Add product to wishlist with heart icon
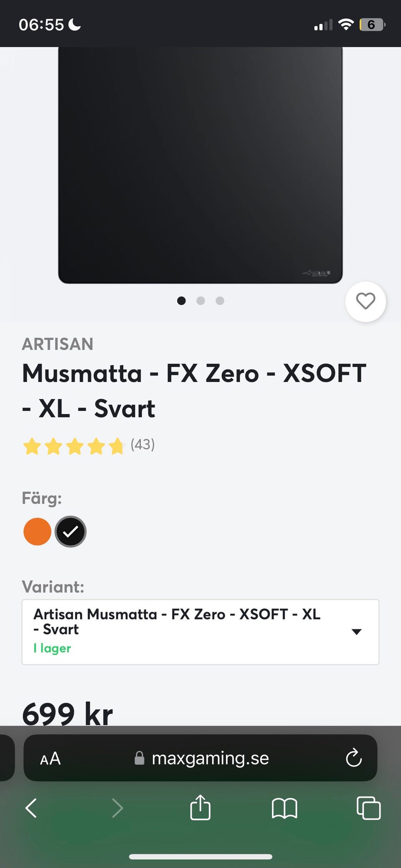The height and width of the screenshot is (868, 401). [365, 301]
